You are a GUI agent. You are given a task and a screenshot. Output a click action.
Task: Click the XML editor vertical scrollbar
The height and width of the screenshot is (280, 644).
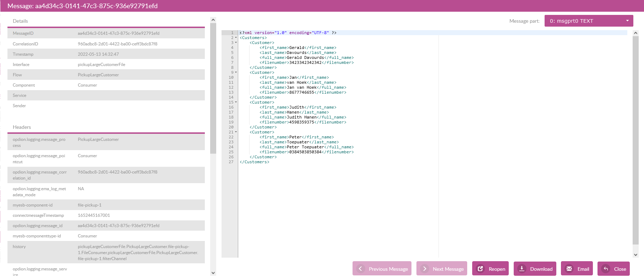click(635, 142)
